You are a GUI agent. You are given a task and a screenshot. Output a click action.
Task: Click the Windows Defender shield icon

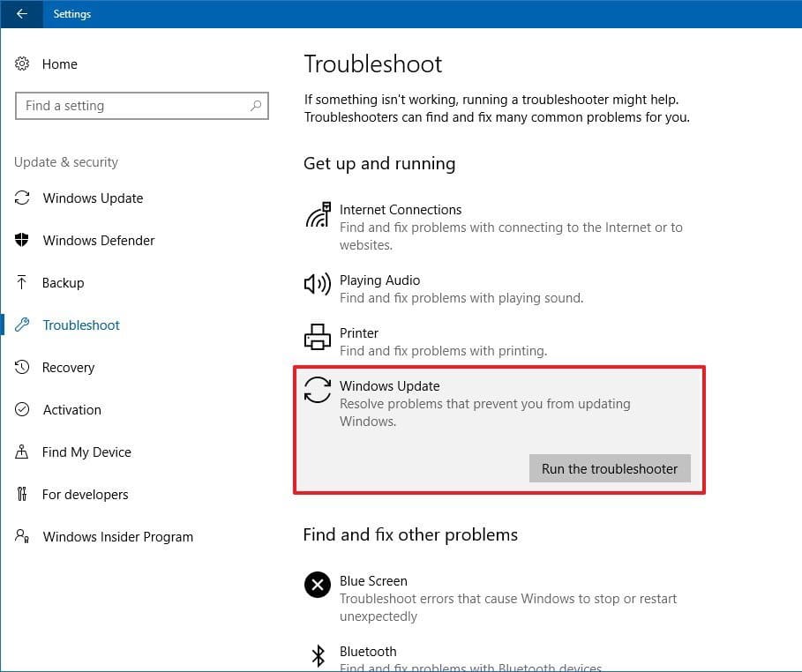coord(22,239)
